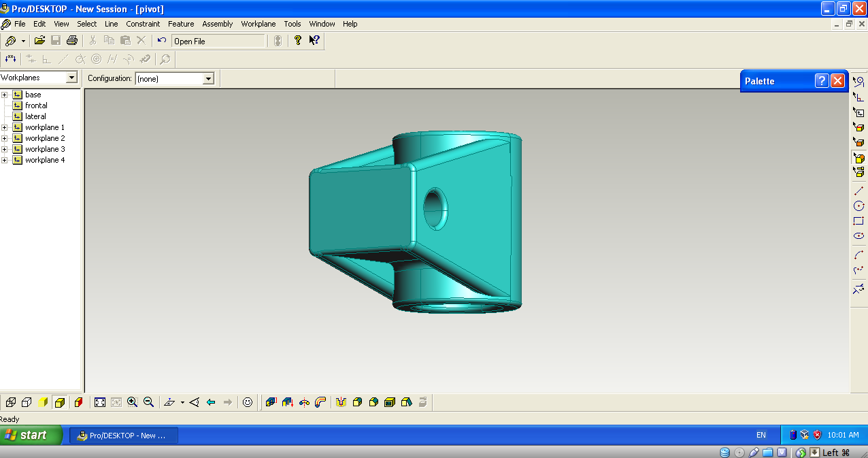Viewport: 868px width, 458px height.
Task: Switch to Shaded with edges display mode
Action: (x=60, y=402)
